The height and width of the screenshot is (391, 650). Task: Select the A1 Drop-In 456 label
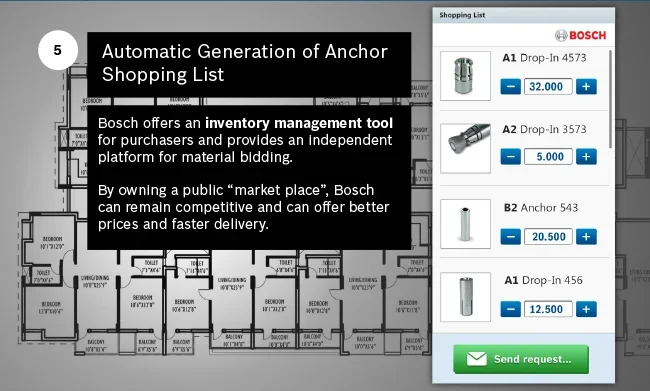click(x=543, y=280)
